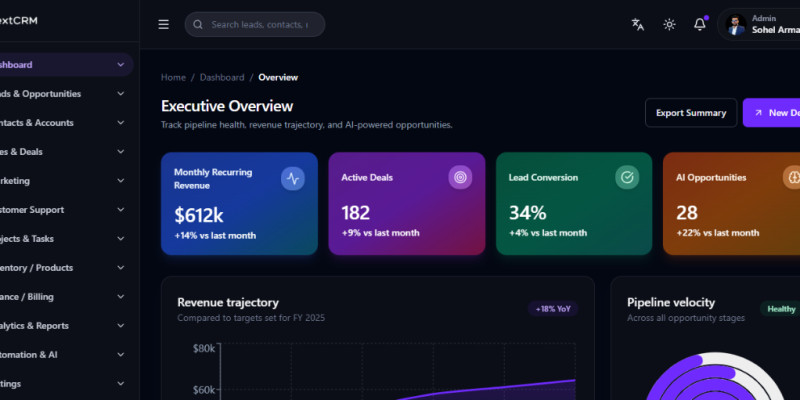The height and width of the screenshot is (400, 800).
Task: Click the search magnifier icon
Action: tap(198, 25)
